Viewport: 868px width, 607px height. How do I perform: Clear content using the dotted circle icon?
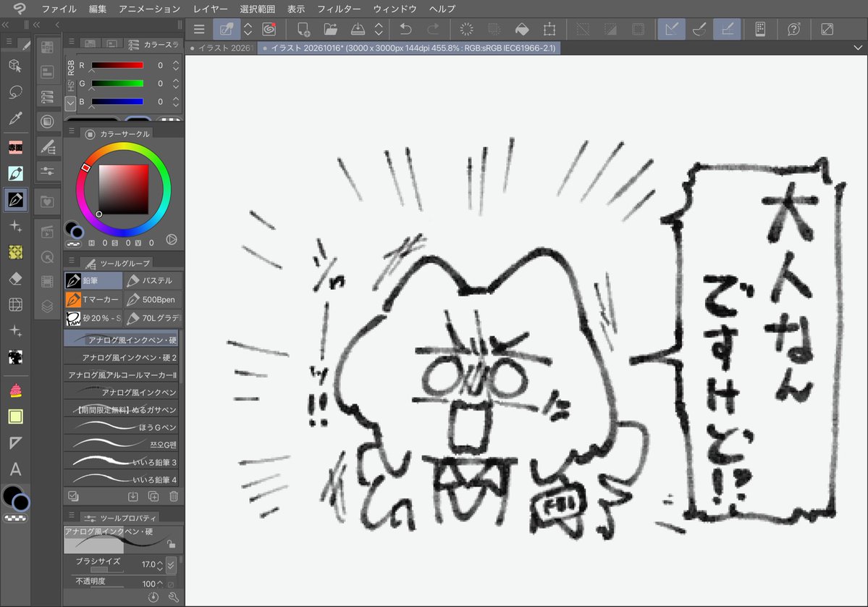[x=467, y=29]
